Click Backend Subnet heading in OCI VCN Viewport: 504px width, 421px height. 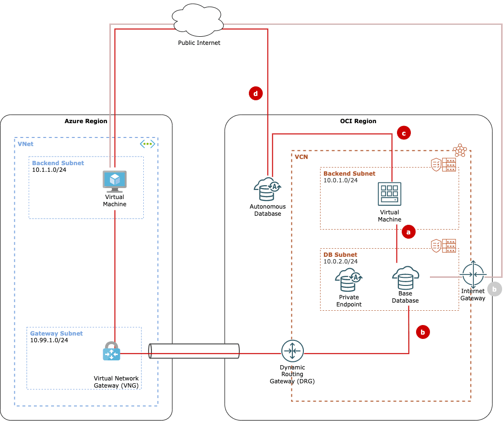(x=349, y=173)
